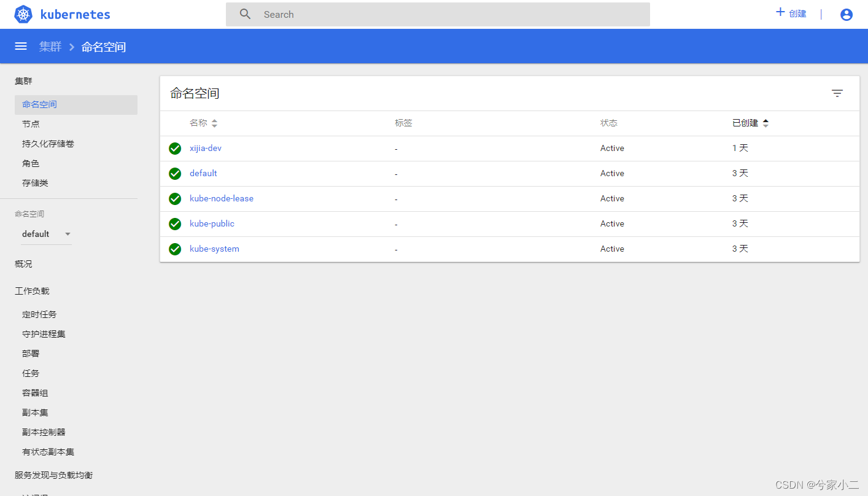868x496 pixels.
Task: Click the search magnifier icon
Action: pyautogui.click(x=244, y=14)
